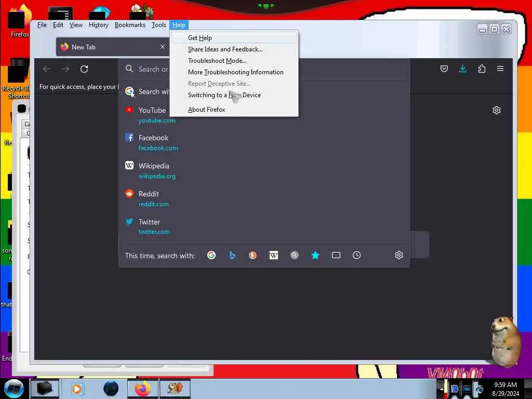Open About Firefox
Screen dimensions: 532x399
point(234,110)
